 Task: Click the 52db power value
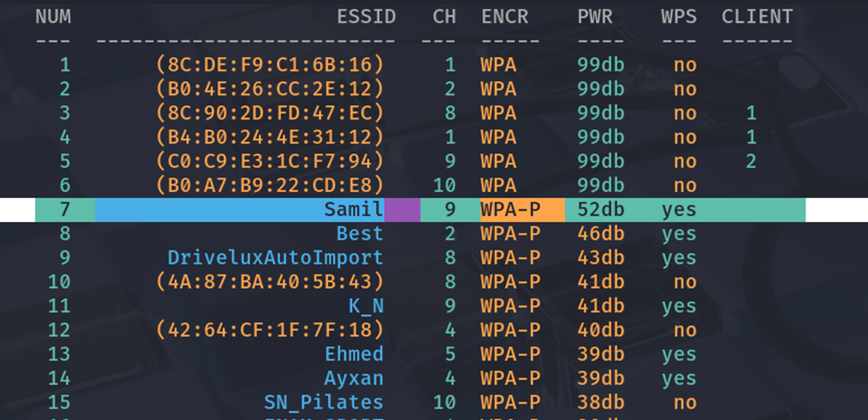pos(601,210)
